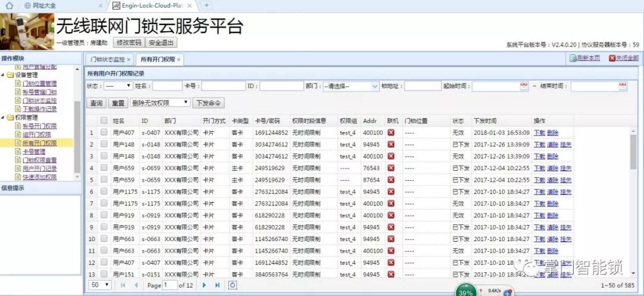Click the 查询 search button

[x=96, y=103]
